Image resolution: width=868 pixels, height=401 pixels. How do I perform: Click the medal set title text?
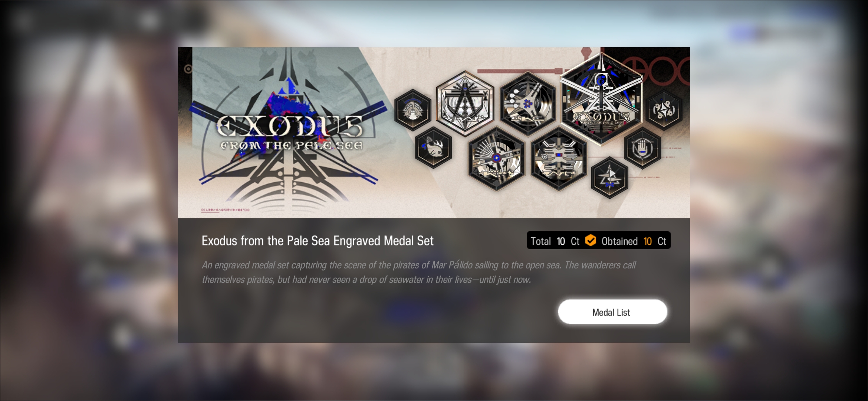click(318, 241)
